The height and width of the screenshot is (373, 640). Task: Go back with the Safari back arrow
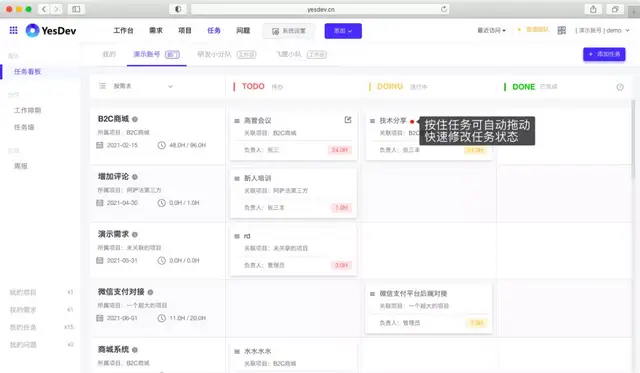tap(44, 9)
